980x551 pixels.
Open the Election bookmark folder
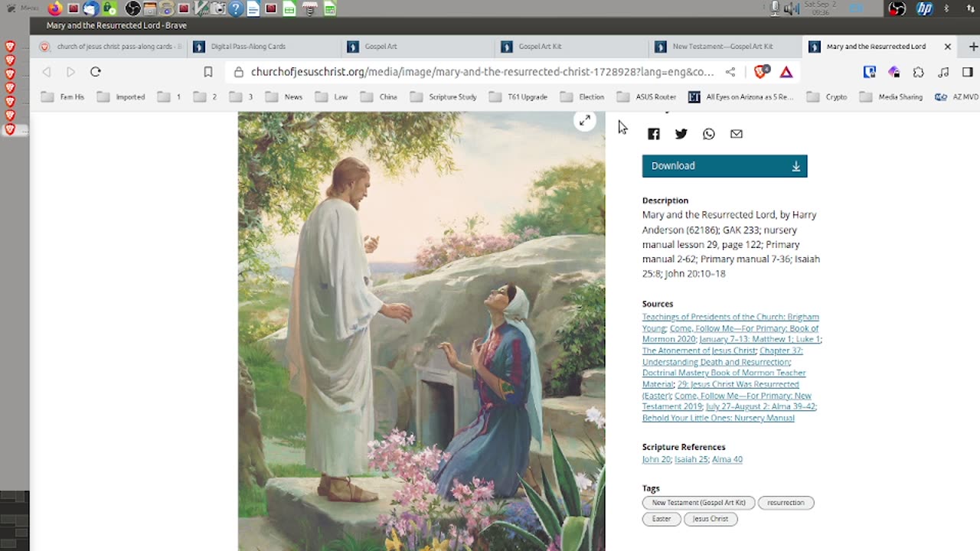582,97
